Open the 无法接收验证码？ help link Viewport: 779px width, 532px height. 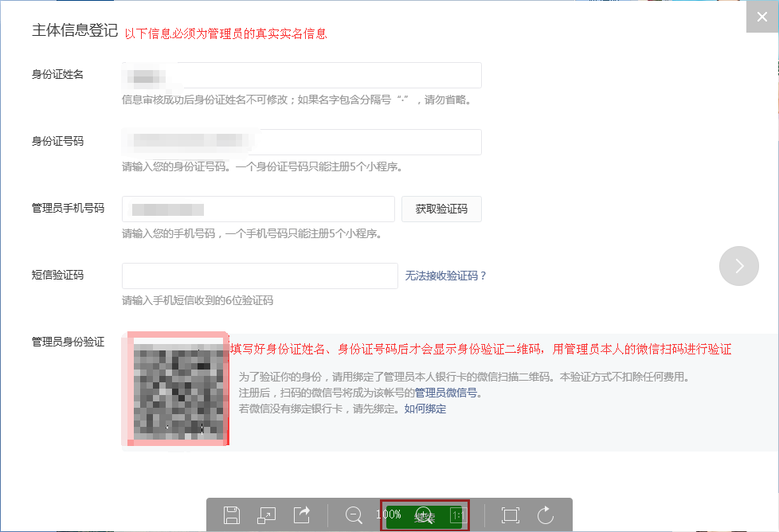pos(446,276)
